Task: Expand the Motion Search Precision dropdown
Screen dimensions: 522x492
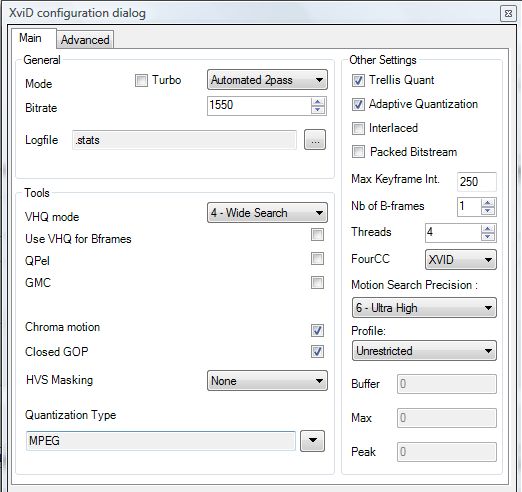Action: click(x=424, y=308)
